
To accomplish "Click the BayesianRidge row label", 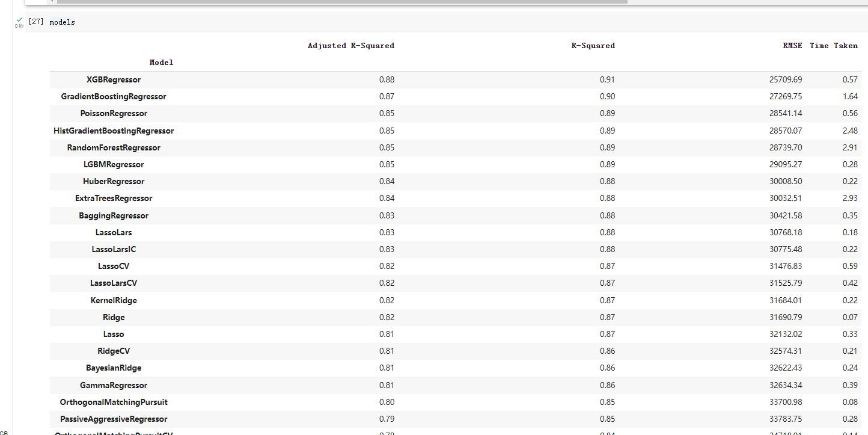I will click(x=114, y=368).
